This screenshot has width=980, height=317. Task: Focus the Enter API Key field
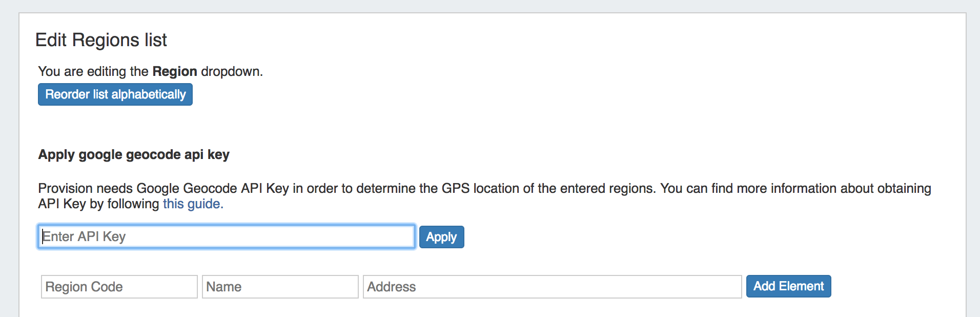click(226, 236)
